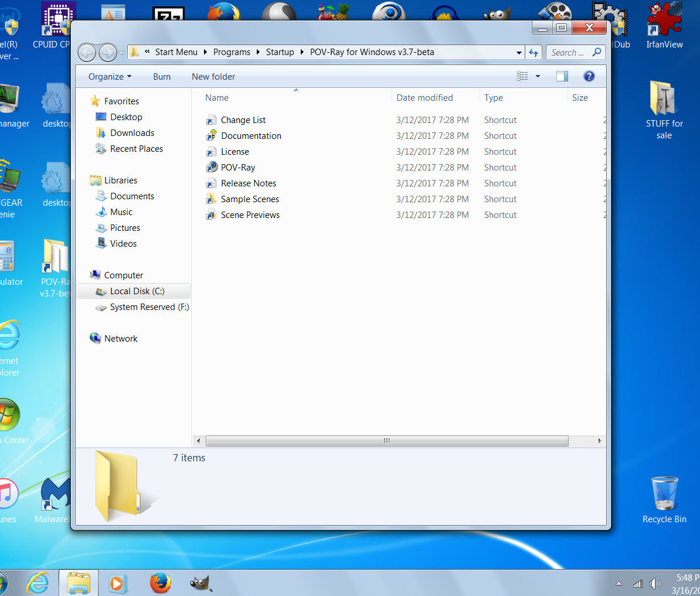The width and height of the screenshot is (700, 596).
Task: Toggle the preview pane button
Action: (x=562, y=76)
